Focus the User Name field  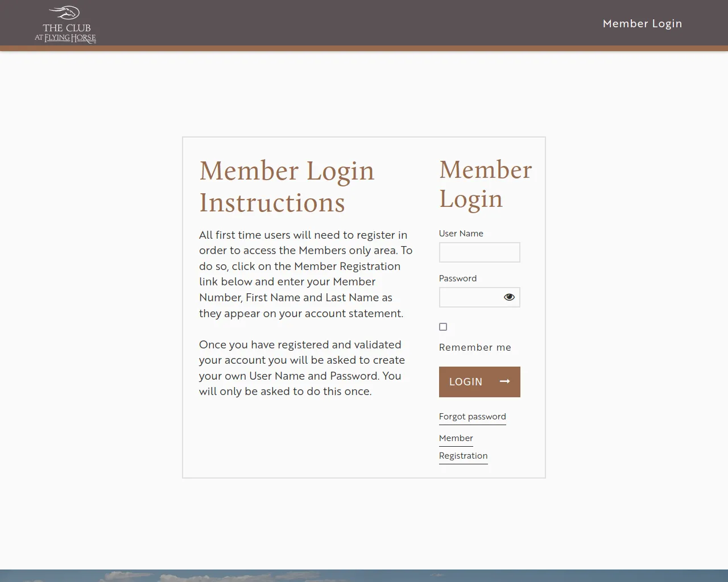[479, 252]
